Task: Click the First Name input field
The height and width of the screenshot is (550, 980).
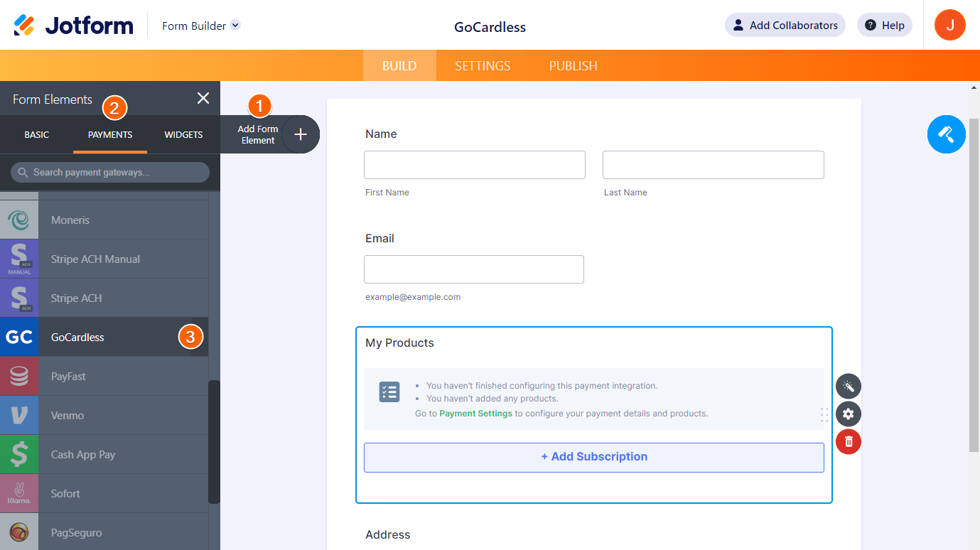Action: point(475,164)
